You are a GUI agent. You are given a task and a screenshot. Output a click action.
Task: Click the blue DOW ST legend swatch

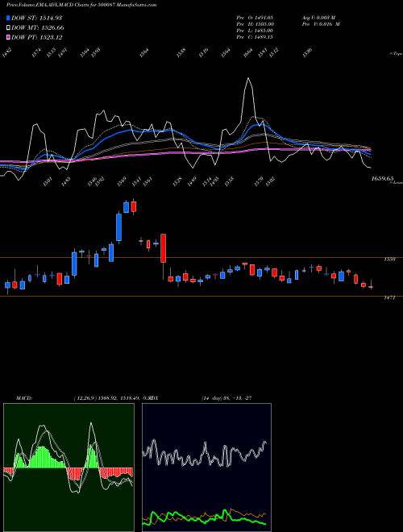pos(8,18)
